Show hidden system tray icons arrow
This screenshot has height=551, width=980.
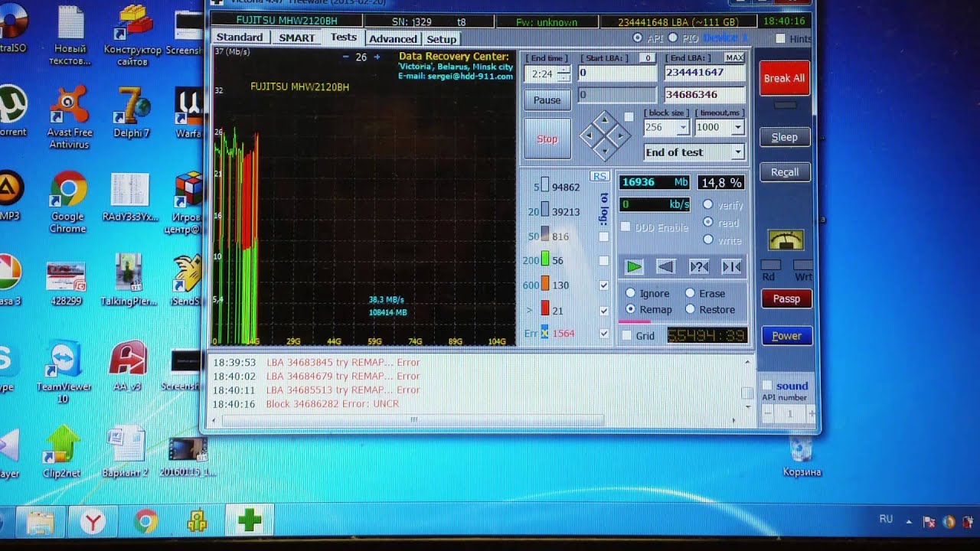pyautogui.click(x=909, y=521)
